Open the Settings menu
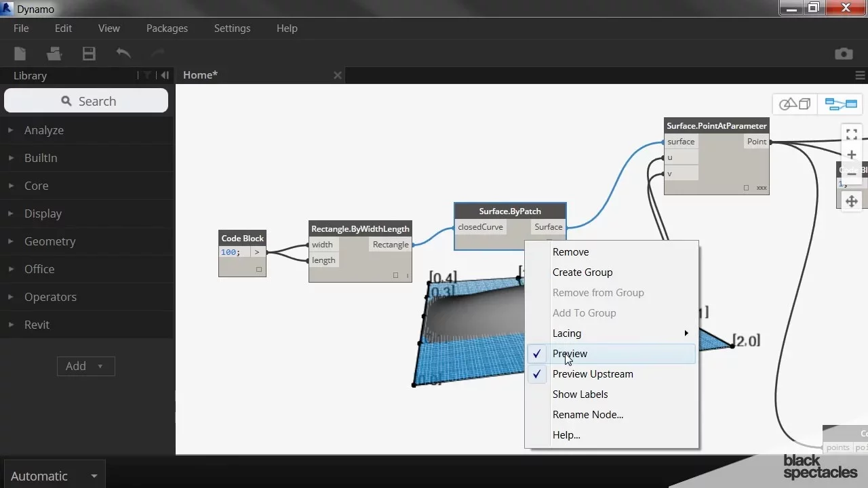This screenshot has width=868, height=488. (x=232, y=28)
